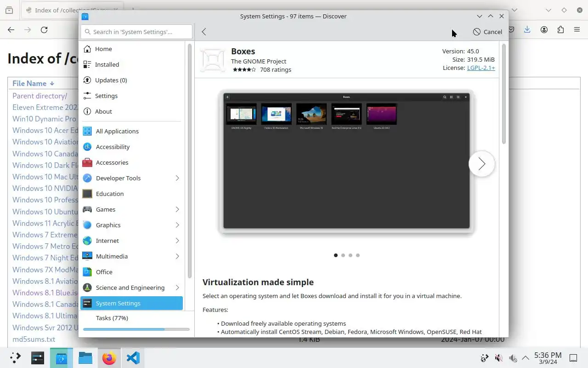Click the sidebar category scrollbar
588x368 pixels.
pos(189,161)
